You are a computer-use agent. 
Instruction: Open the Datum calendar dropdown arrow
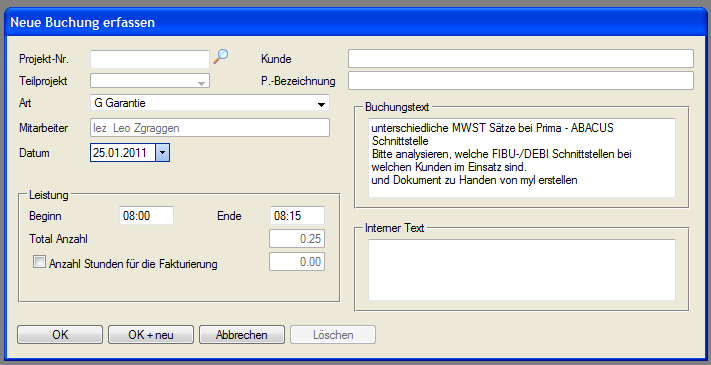(163, 153)
